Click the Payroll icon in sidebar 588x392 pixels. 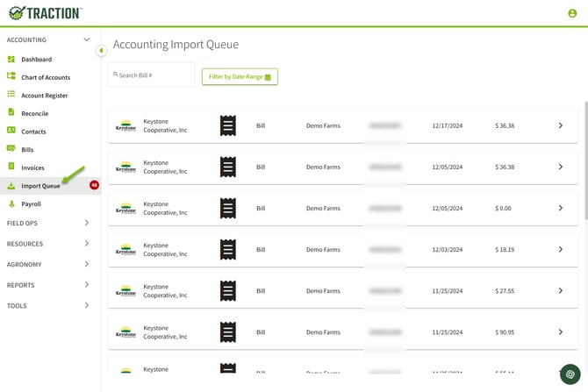[x=11, y=203]
